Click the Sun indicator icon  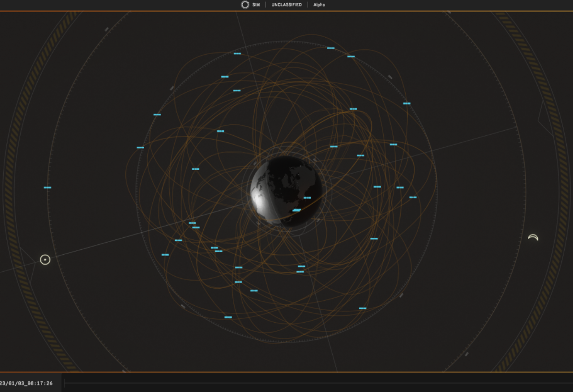tap(45, 260)
